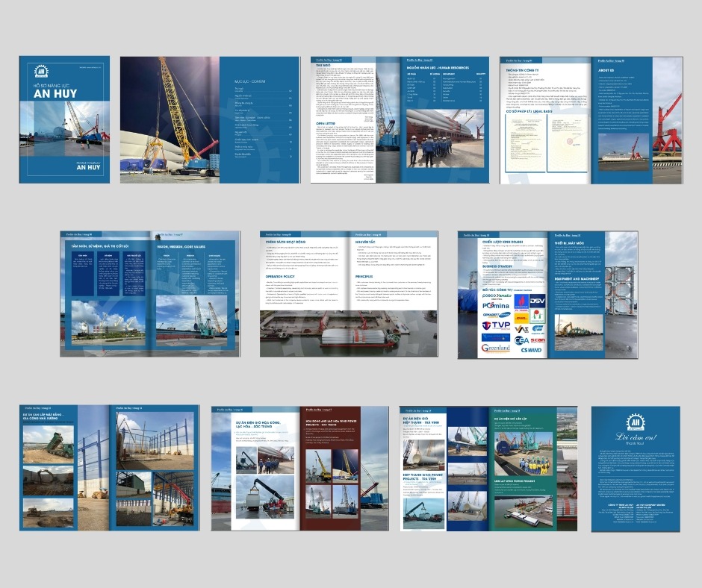Click the TVP partner logo
Image resolution: width=702 pixels, height=588 pixels.
click(497, 326)
